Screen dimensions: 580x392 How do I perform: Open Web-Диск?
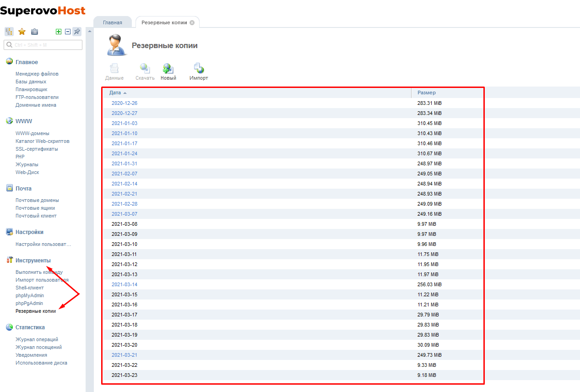pos(27,172)
